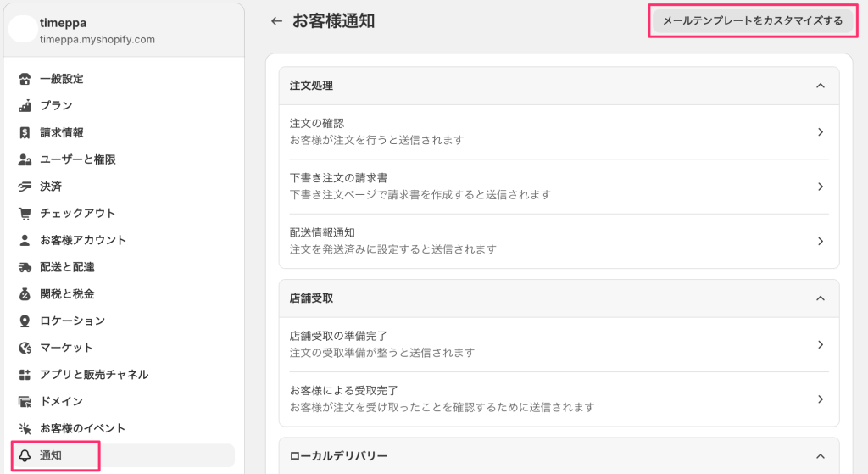The width and height of the screenshot is (868, 474).
Task: Click the 決済 payment card icon
Action: (25, 187)
